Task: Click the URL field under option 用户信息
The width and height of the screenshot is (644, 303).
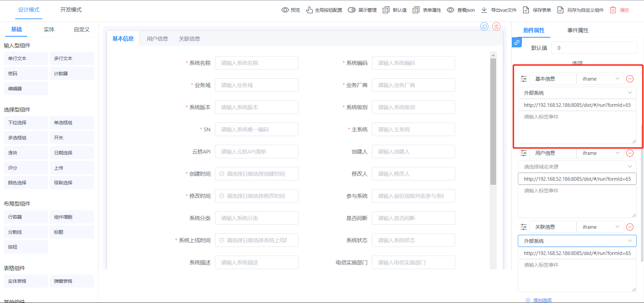Action: (577, 179)
